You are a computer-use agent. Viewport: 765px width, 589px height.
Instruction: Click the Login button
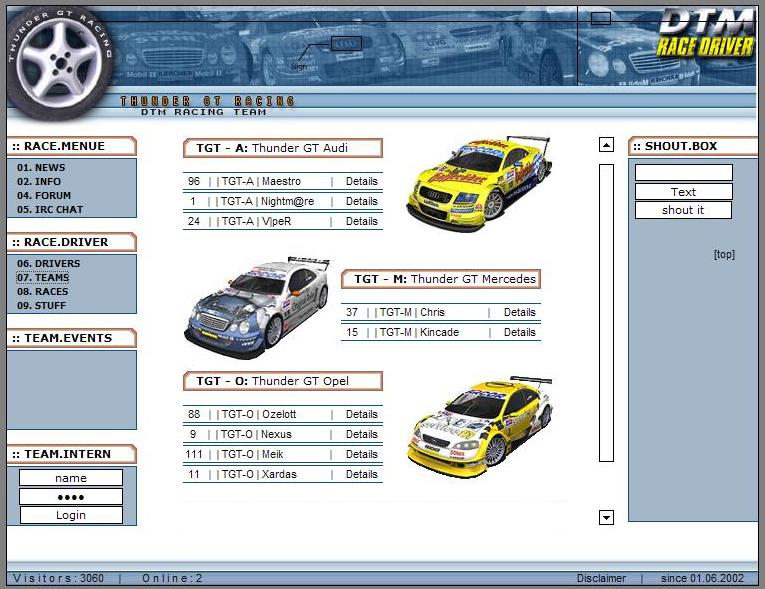pyautogui.click(x=71, y=515)
